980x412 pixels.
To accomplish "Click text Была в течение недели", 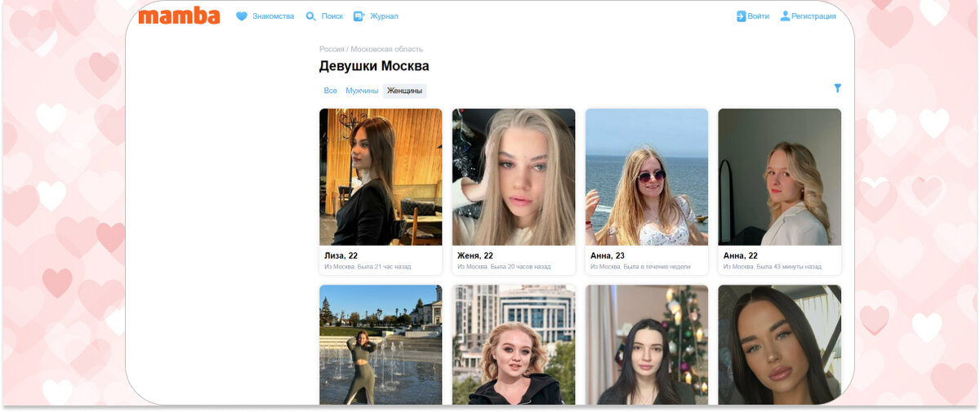I will (657, 267).
